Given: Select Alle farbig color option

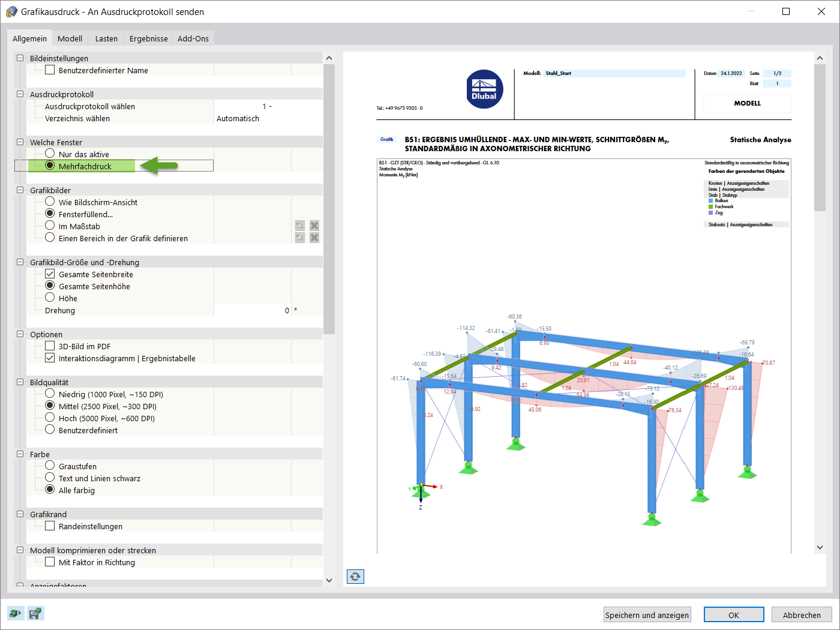Looking at the screenshot, I should pos(50,490).
